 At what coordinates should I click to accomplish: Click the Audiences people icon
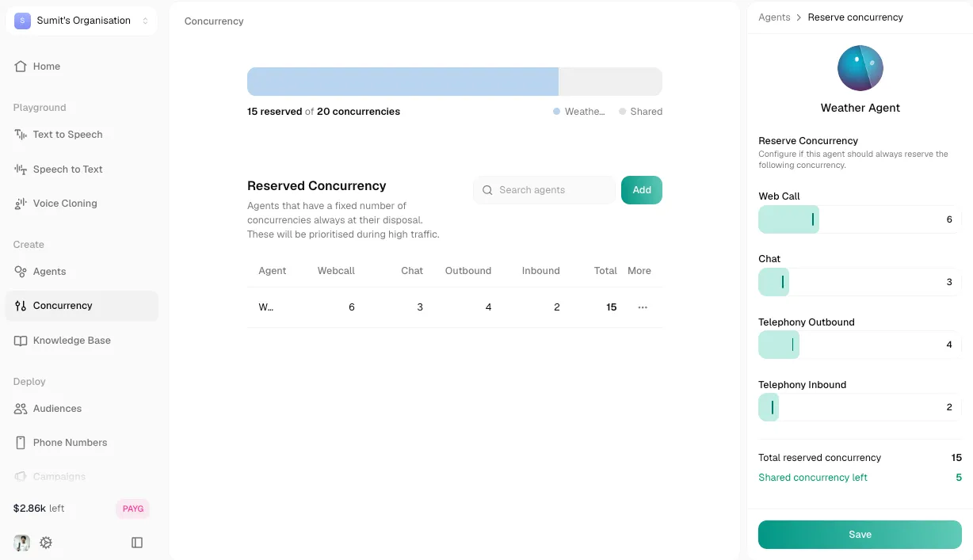point(21,409)
